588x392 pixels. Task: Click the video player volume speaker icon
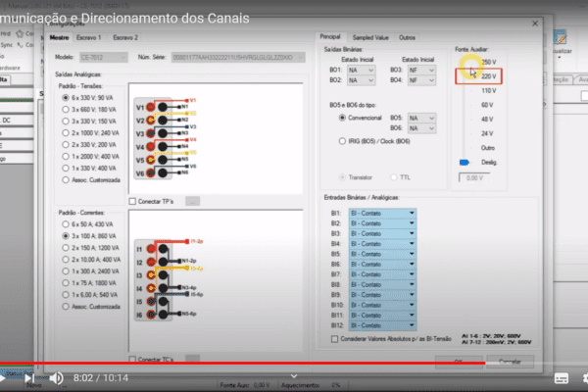[56, 377]
